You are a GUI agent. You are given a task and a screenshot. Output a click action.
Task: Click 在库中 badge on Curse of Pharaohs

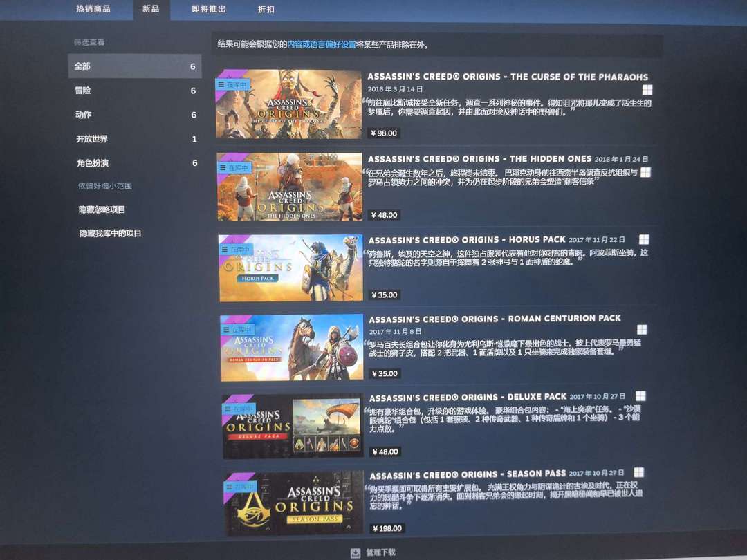tap(232, 85)
